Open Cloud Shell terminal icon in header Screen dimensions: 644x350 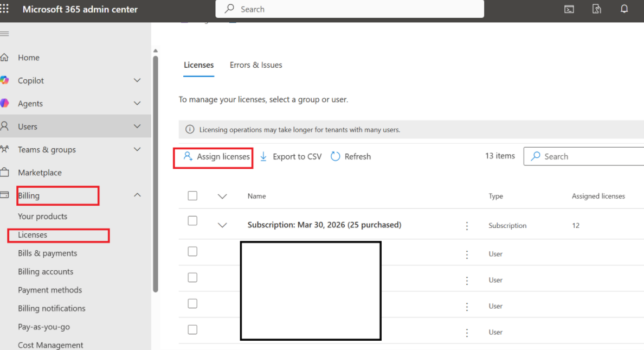point(569,9)
